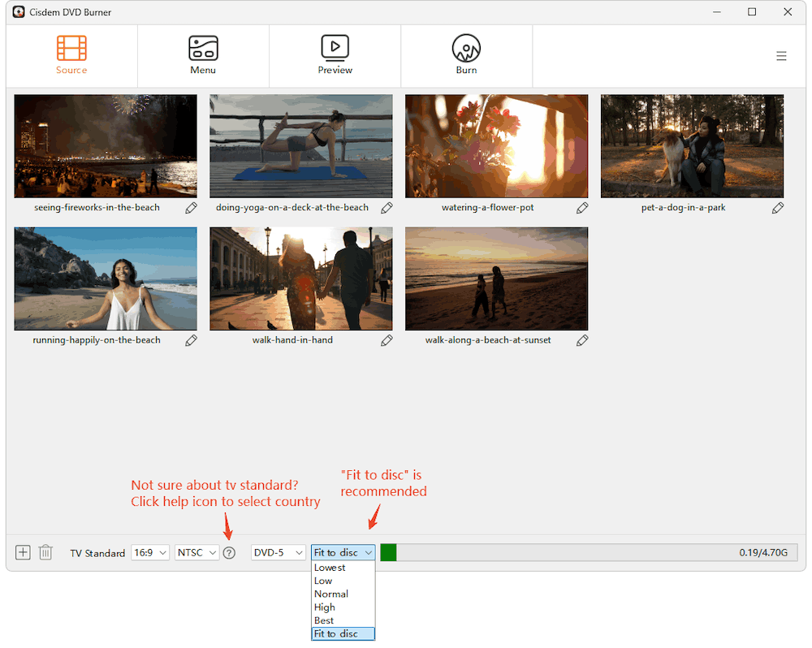Open the Preview tab
Viewport: 812px width, 648px height.
(335, 55)
